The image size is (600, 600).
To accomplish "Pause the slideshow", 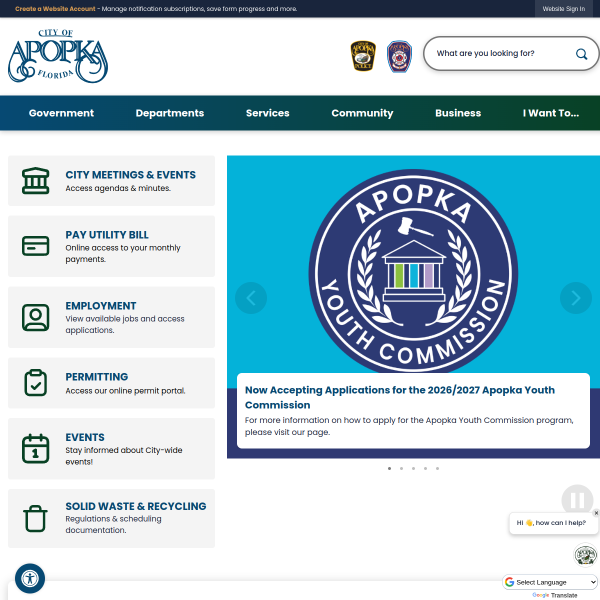I will coord(577,500).
